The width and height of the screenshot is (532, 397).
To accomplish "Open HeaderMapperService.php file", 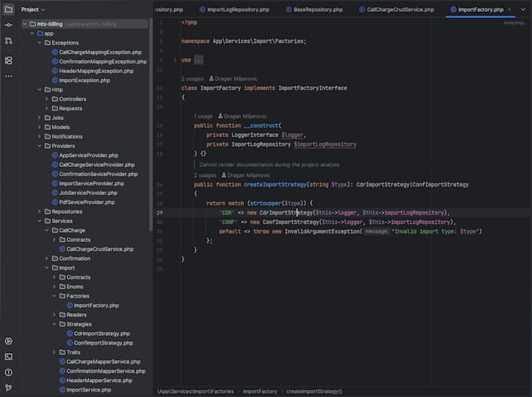I will pyautogui.click(x=95, y=381).
